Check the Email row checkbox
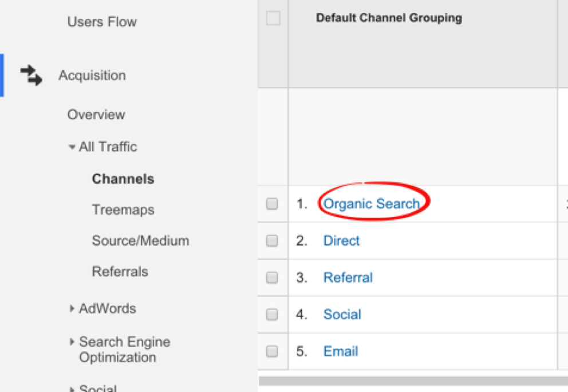 point(273,351)
